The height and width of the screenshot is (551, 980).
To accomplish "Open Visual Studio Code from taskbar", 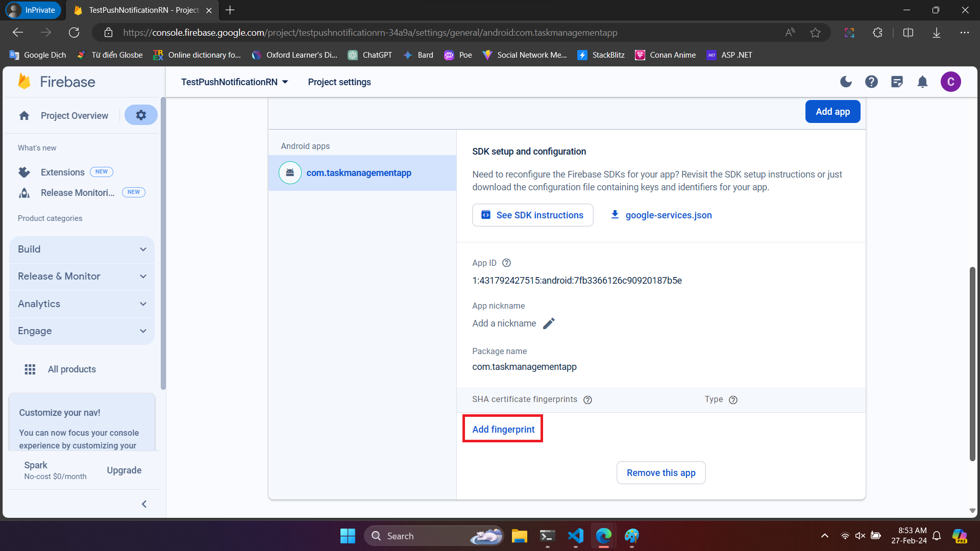I will 576,536.
